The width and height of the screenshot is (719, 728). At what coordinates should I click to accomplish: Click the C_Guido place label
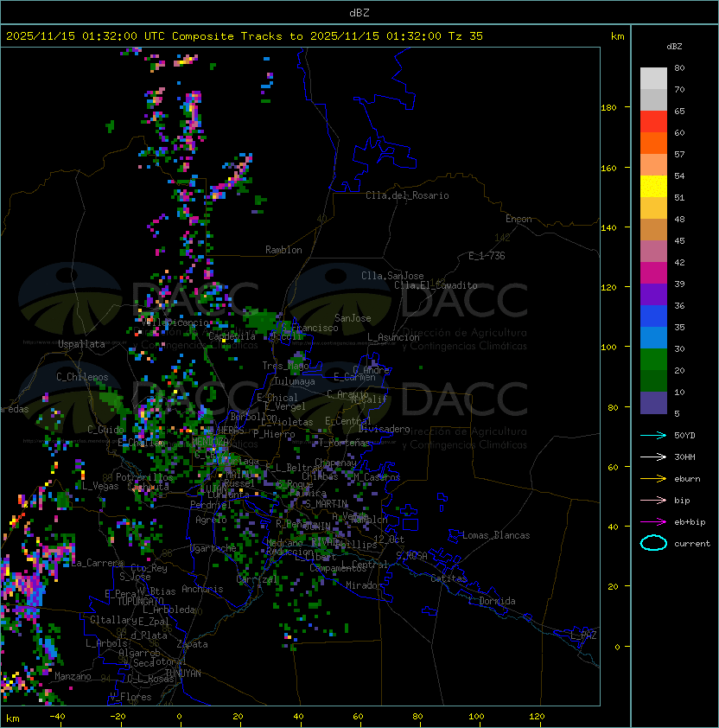pyautogui.click(x=105, y=430)
